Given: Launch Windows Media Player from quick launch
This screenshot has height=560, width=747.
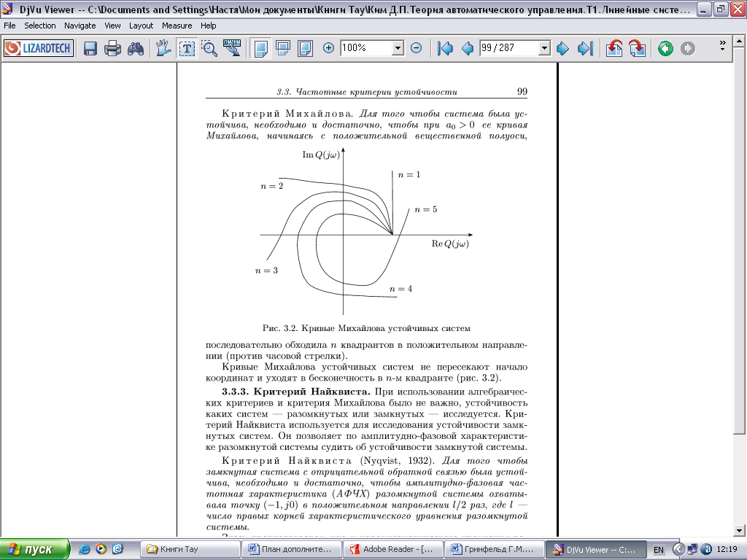Looking at the screenshot, I should point(101,549).
